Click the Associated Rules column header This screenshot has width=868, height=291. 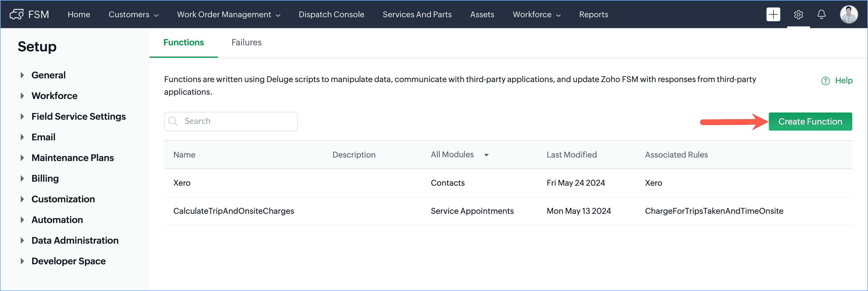[x=676, y=155]
